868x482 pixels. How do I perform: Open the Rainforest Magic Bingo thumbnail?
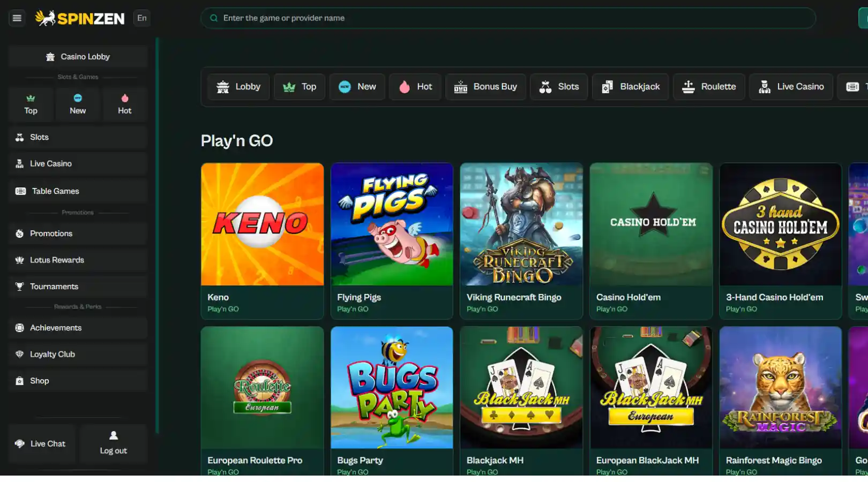coord(781,388)
